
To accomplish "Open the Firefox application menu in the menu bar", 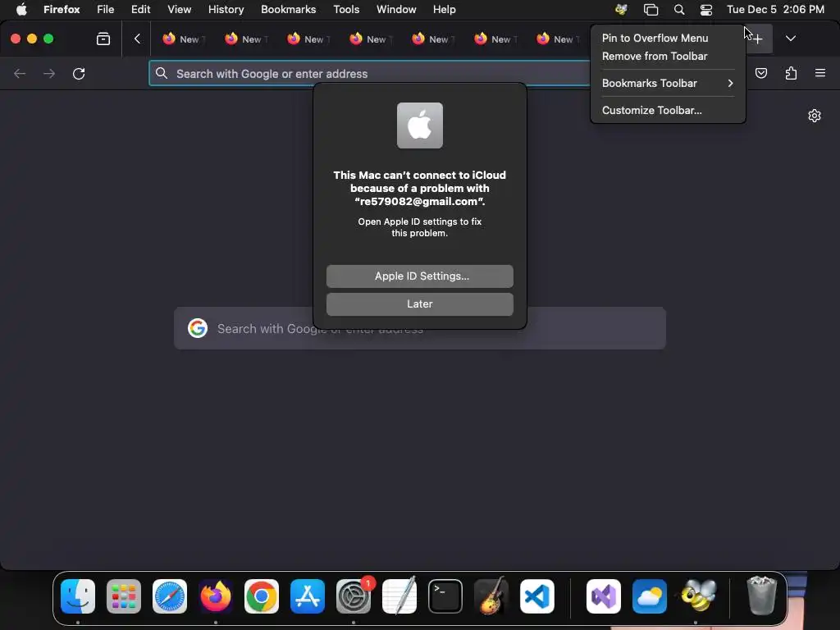I will pyautogui.click(x=62, y=9).
